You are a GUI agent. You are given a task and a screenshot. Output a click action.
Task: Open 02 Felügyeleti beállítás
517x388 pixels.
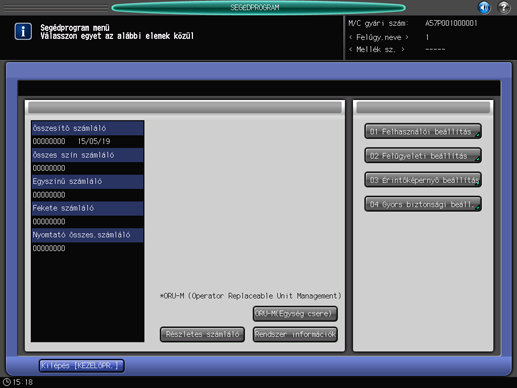pos(423,155)
